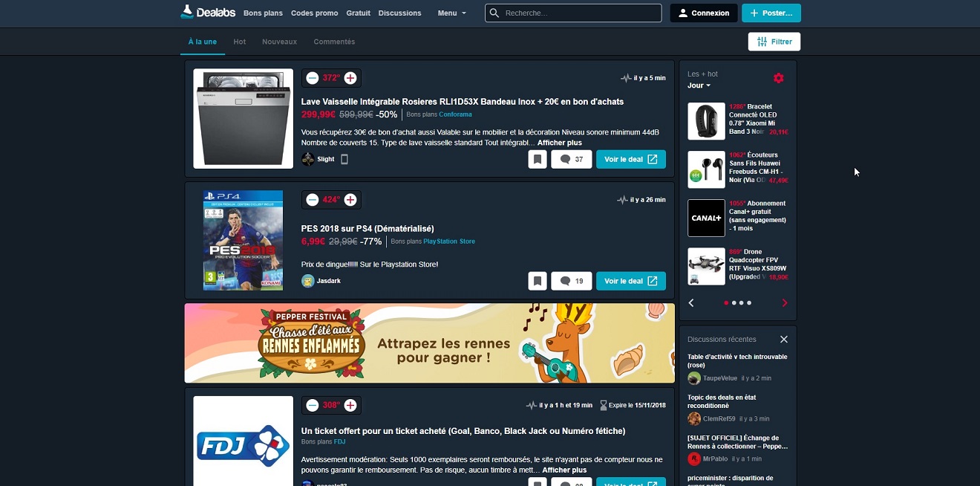The image size is (980, 486).
Task: Click the search magnifier icon
Action: click(494, 13)
